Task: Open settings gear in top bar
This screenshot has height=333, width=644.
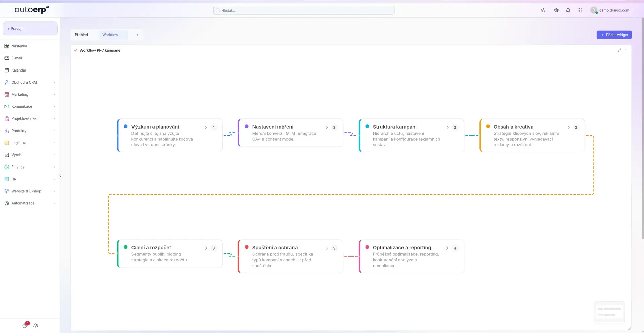Action: tap(543, 10)
